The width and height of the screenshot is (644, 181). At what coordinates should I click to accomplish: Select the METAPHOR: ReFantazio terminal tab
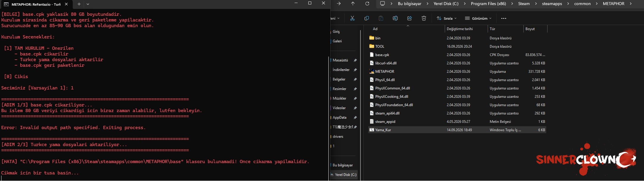tap(36, 4)
